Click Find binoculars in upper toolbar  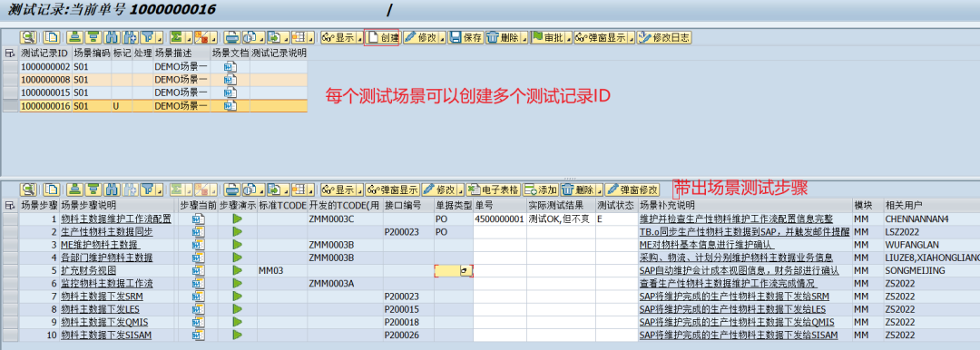[x=112, y=37]
